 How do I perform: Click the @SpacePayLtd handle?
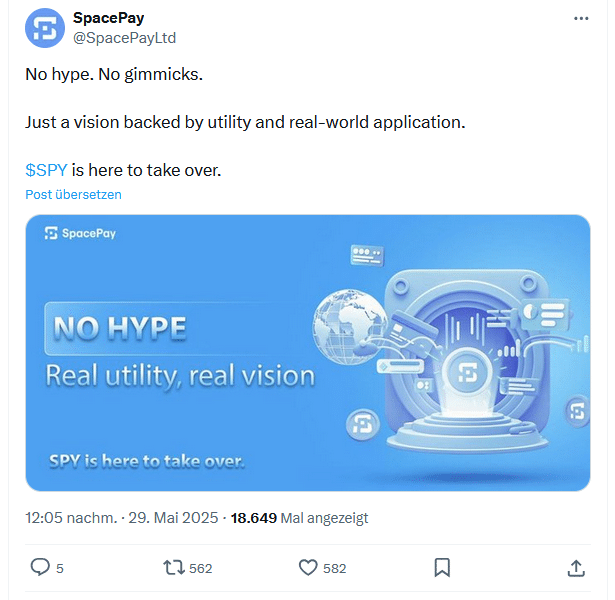click(125, 38)
